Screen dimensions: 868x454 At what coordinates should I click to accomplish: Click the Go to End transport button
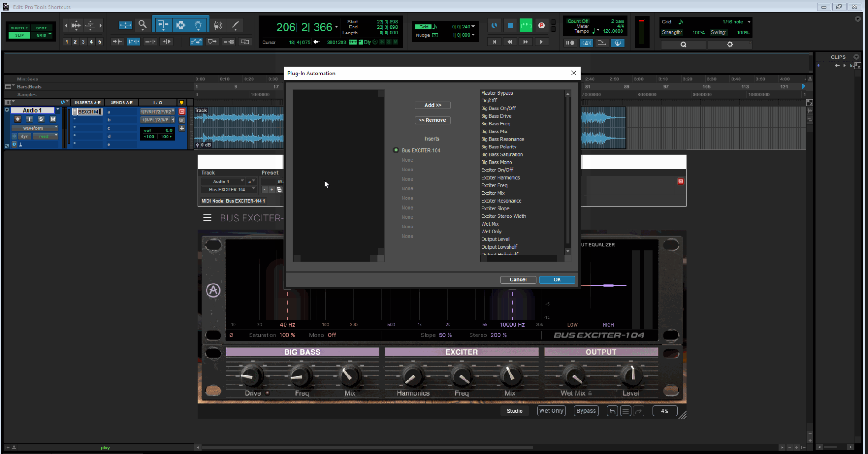point(542,42)
